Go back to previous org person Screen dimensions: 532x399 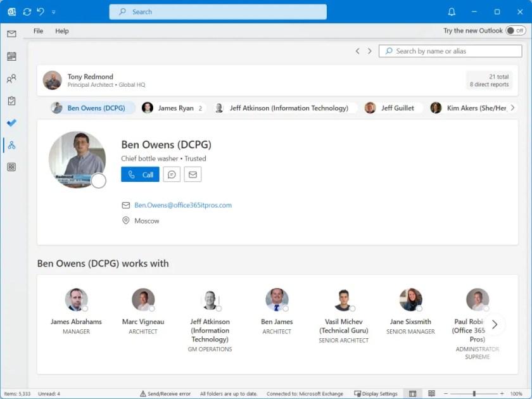357,51
